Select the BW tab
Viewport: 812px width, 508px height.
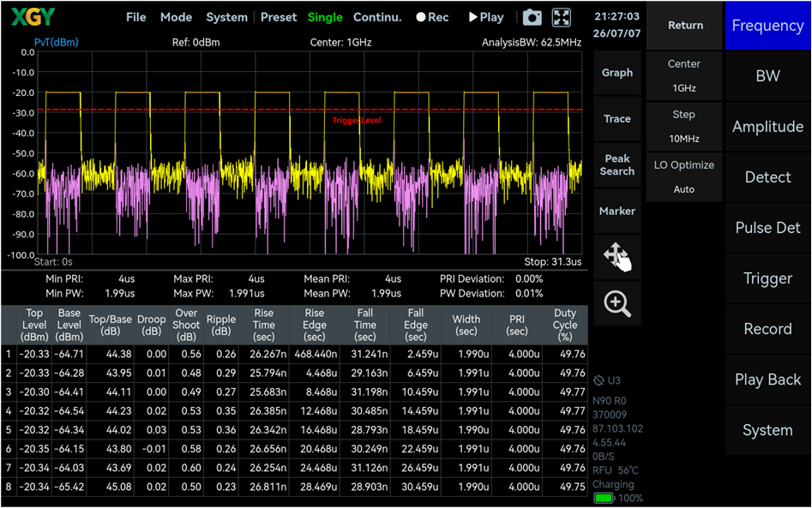(767, 75)
